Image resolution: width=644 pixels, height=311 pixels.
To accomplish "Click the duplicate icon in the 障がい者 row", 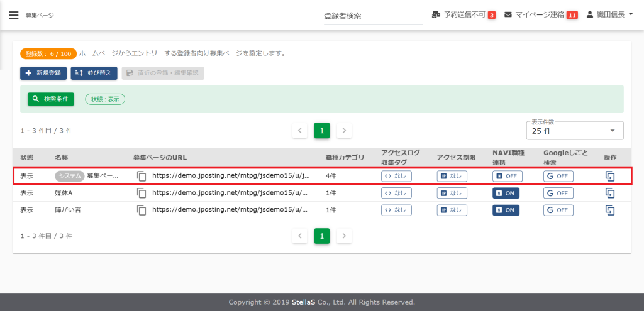I will (x=609, y=210).
